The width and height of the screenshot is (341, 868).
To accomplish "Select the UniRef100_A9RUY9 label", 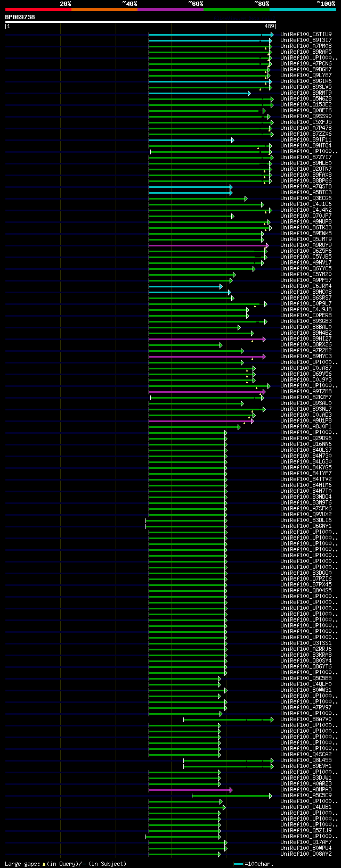I will pyautogui.click(x=306, y=245).
